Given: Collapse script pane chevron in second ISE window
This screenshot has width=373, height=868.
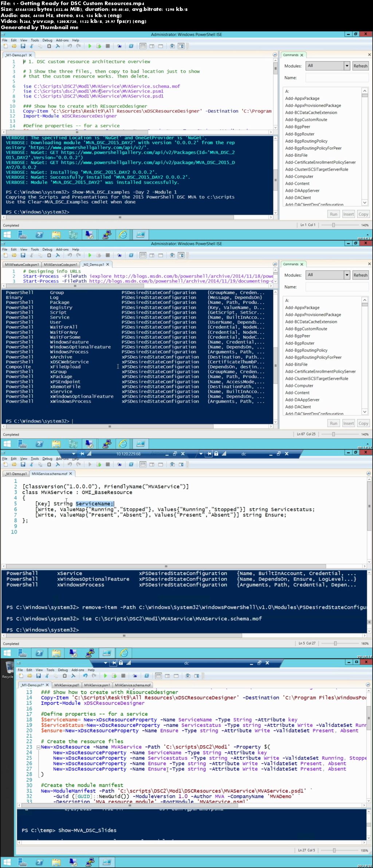Looking at the screenshot, I should coord(275,264).
